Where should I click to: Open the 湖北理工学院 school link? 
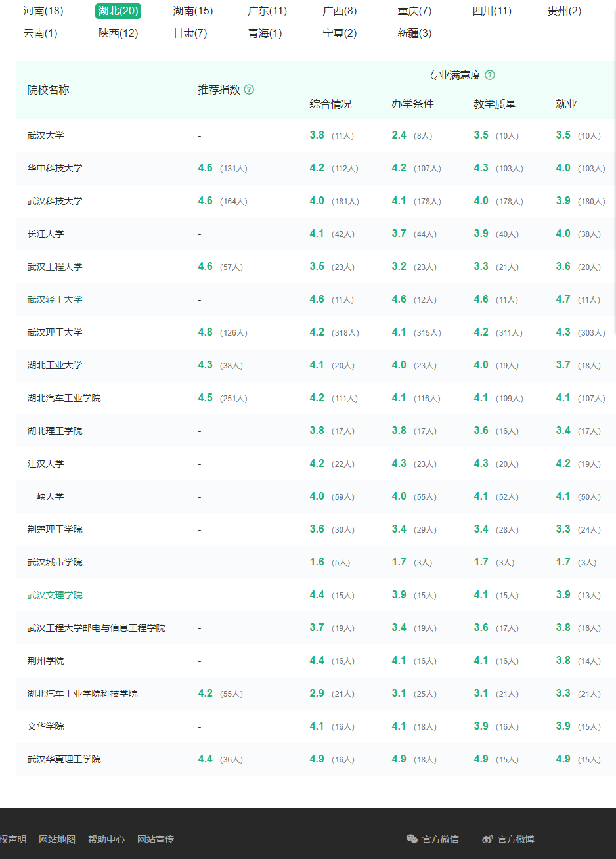pyautogui.click(x=55, y=431)
